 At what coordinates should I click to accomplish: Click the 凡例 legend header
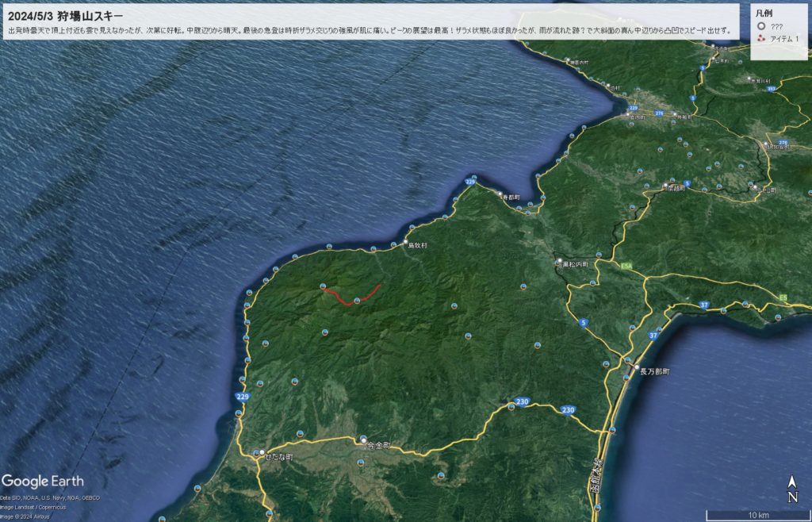[764, 13]
